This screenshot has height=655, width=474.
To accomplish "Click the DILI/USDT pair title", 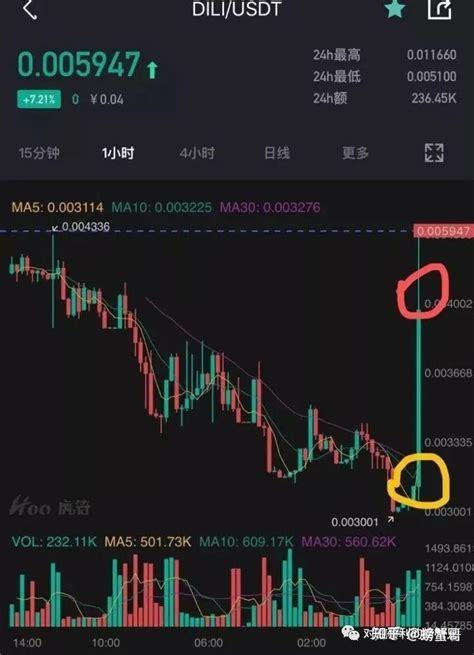I will pos(236,9).
